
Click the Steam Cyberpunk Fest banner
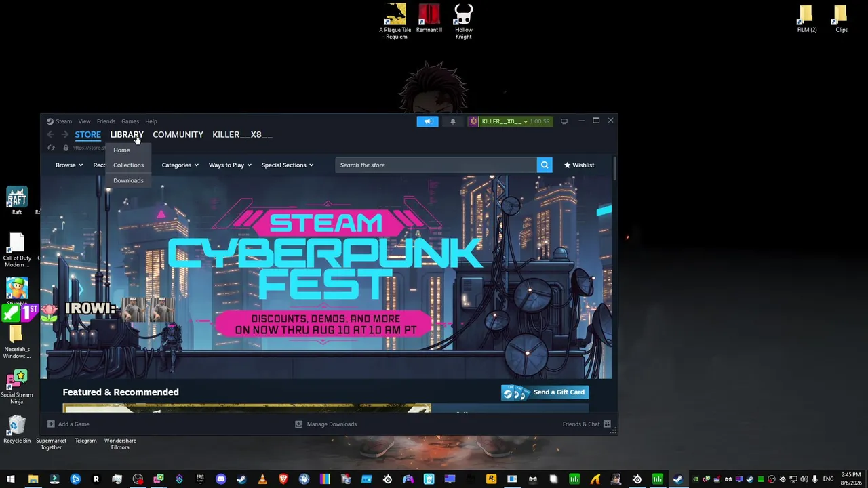pos(326,277)
